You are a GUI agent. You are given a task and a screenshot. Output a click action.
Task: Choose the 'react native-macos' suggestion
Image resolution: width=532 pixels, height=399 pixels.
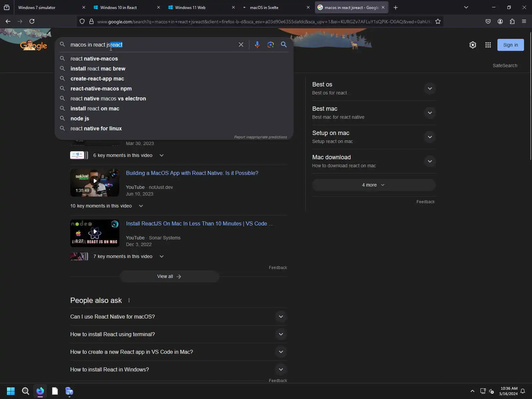(x=174, y=59)
